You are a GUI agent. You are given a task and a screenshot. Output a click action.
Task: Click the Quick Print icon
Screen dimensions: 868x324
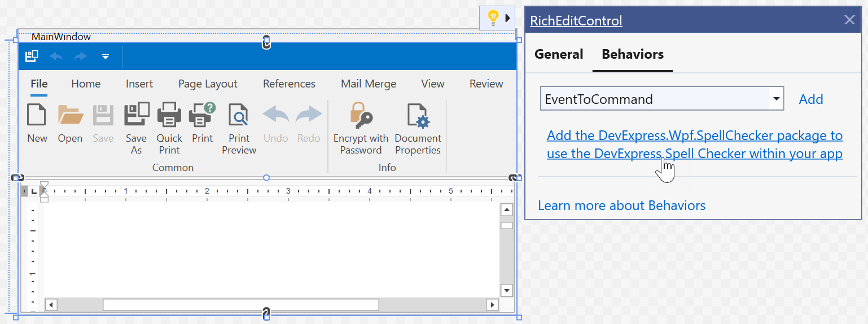(169, 115)
